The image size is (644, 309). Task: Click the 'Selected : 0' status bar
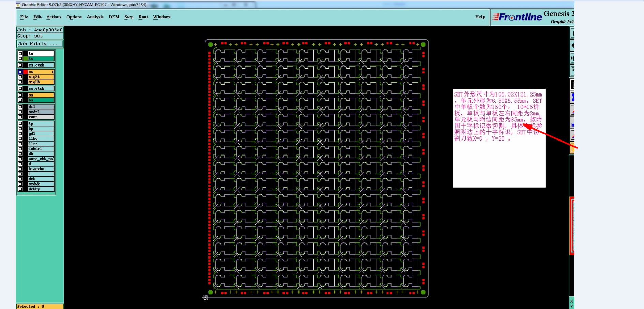pyautogui.click(x=40, y=306)
